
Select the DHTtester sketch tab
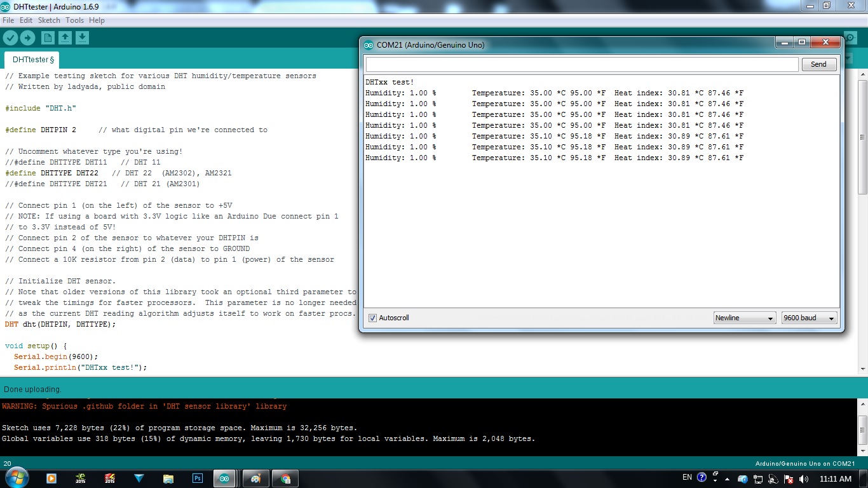(x=32, y=60)
